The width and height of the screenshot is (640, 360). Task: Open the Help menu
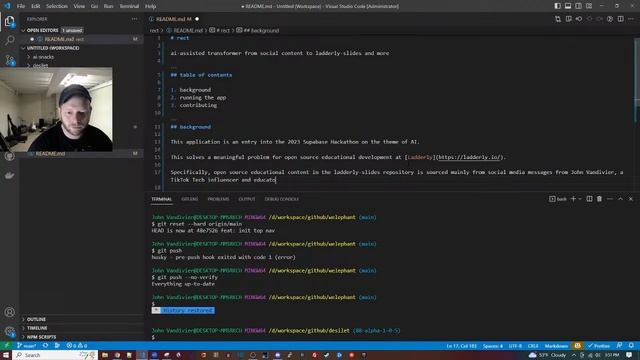click(151, 6)
